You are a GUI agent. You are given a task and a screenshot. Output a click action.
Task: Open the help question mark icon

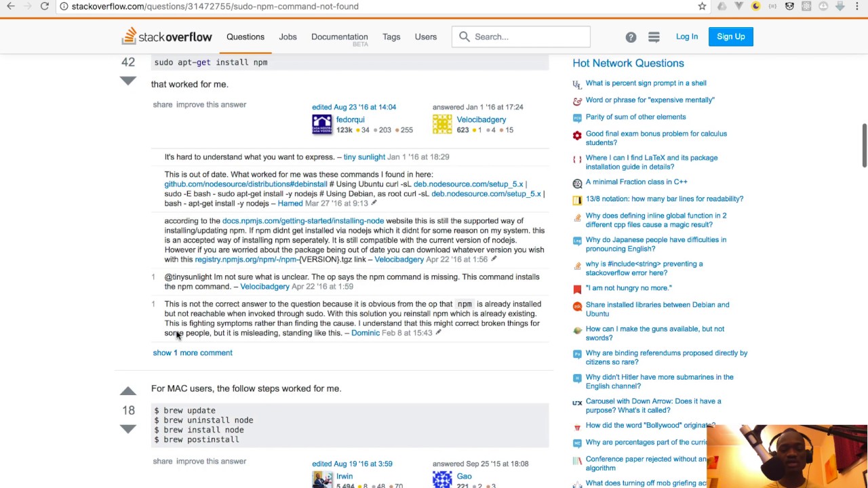coord(631,37)
